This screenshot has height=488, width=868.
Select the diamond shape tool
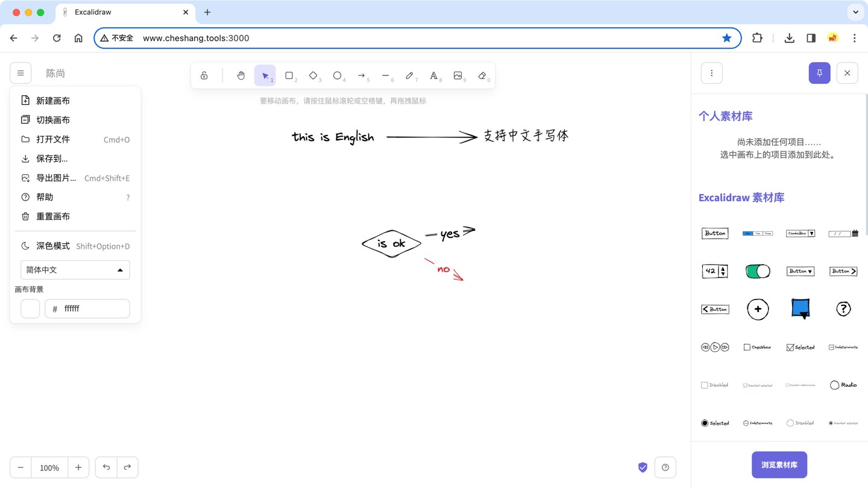pyautogui.click(x=313, y=75)
